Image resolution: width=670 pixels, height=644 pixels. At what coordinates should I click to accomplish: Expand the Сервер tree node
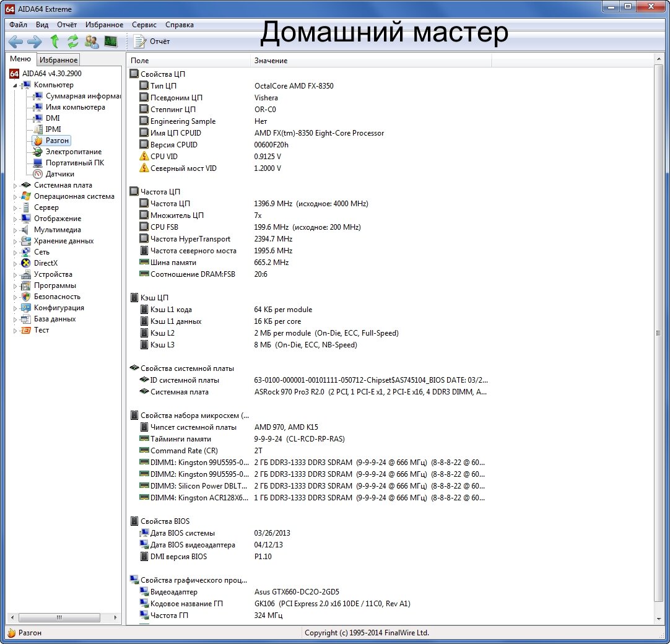[15, 207]
